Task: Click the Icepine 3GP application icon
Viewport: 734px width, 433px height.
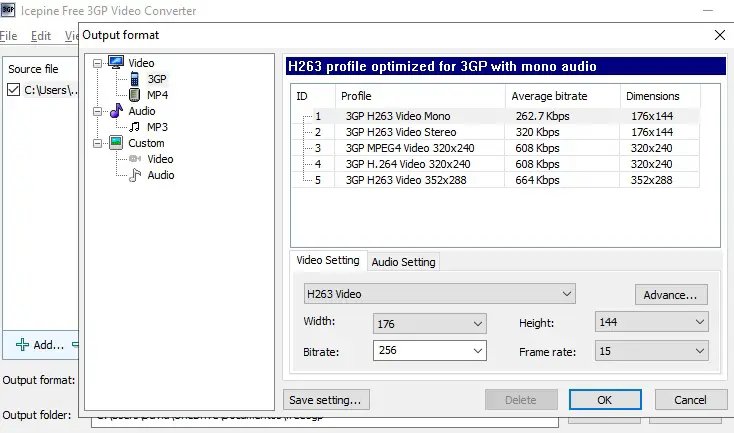Action: click(x=8, y=10)
